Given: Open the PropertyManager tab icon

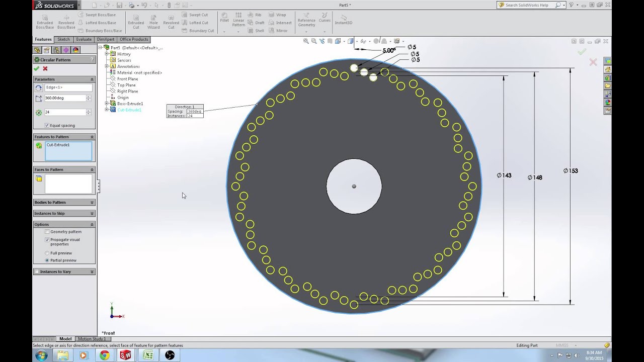Looking at the screenshot, I should pyautogui.click(x=46, y=50).
